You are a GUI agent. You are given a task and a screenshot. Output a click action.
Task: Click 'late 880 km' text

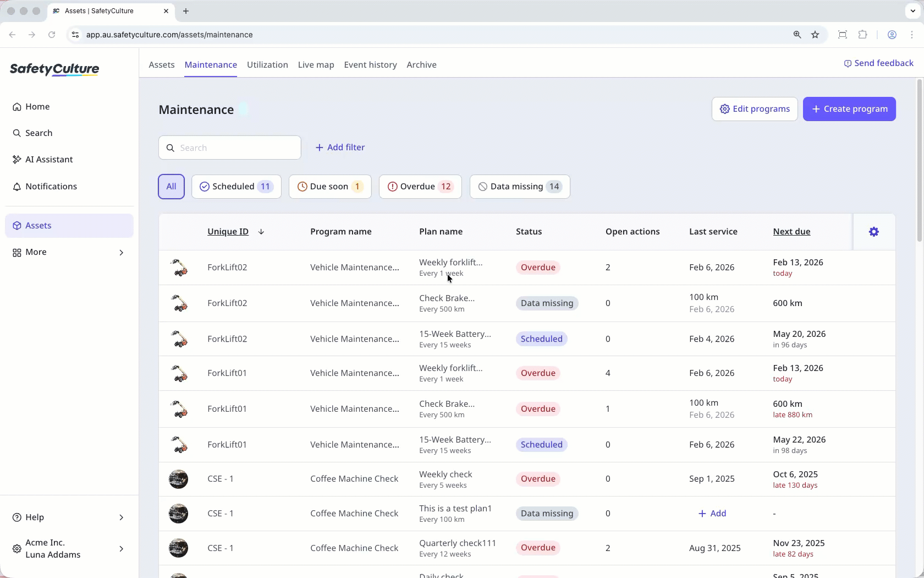pyautogui.click(x=793, y=415)
